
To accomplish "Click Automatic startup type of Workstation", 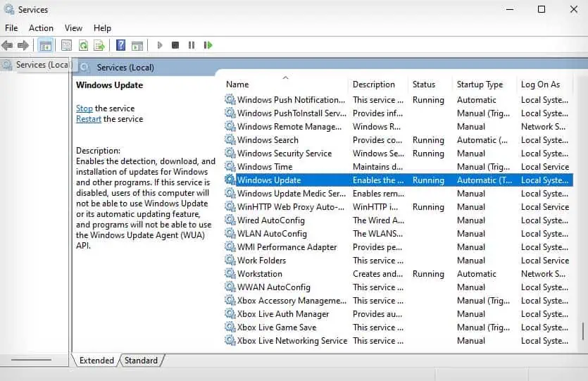I will click(x=476, y=274).
